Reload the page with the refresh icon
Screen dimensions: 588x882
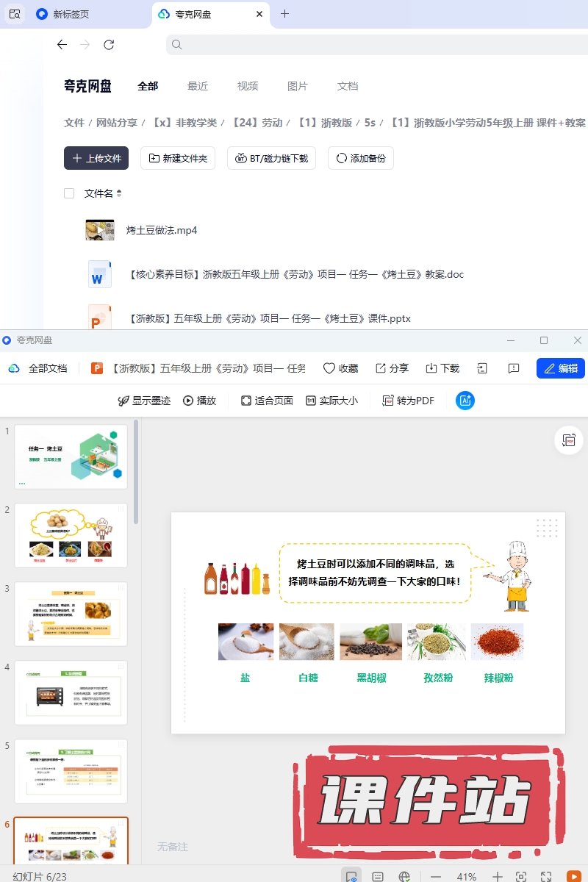109,45
